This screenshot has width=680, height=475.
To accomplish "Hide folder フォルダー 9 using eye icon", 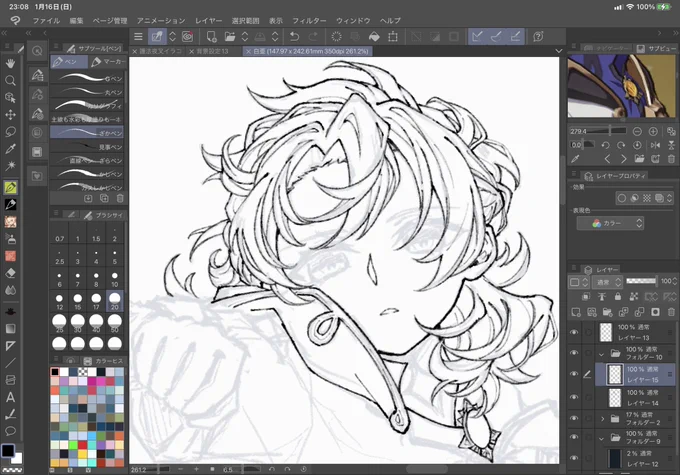I will tap(574, 437).
